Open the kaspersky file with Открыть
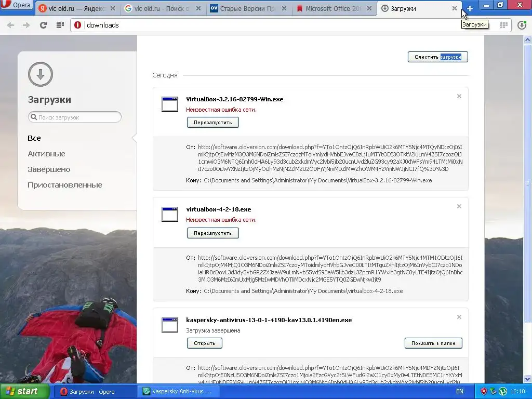The width and height of the screenshot is (532, 399). (205, 343)
